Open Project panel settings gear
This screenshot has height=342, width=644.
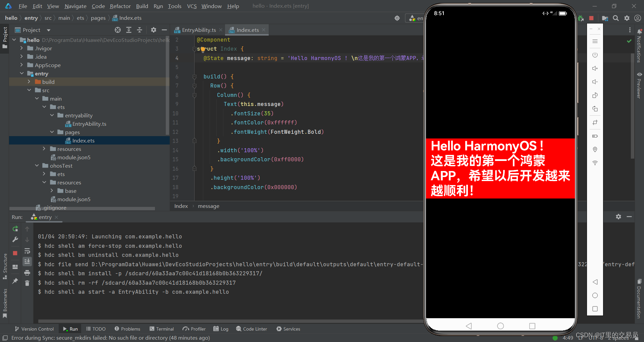point(154,30)
